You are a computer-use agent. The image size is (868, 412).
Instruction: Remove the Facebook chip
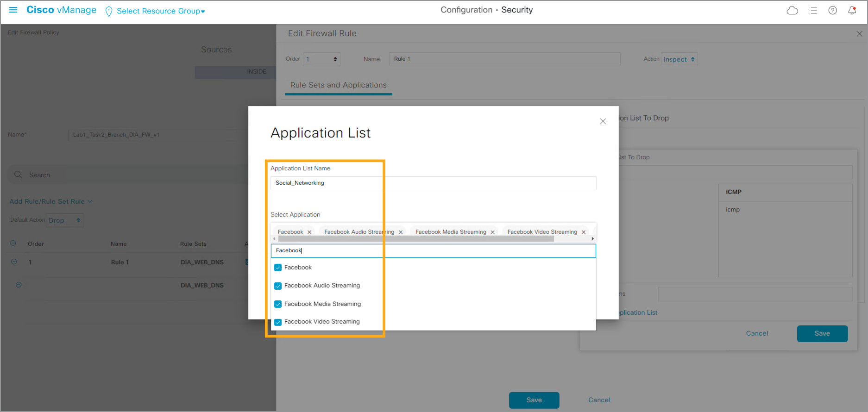(309, 232)
